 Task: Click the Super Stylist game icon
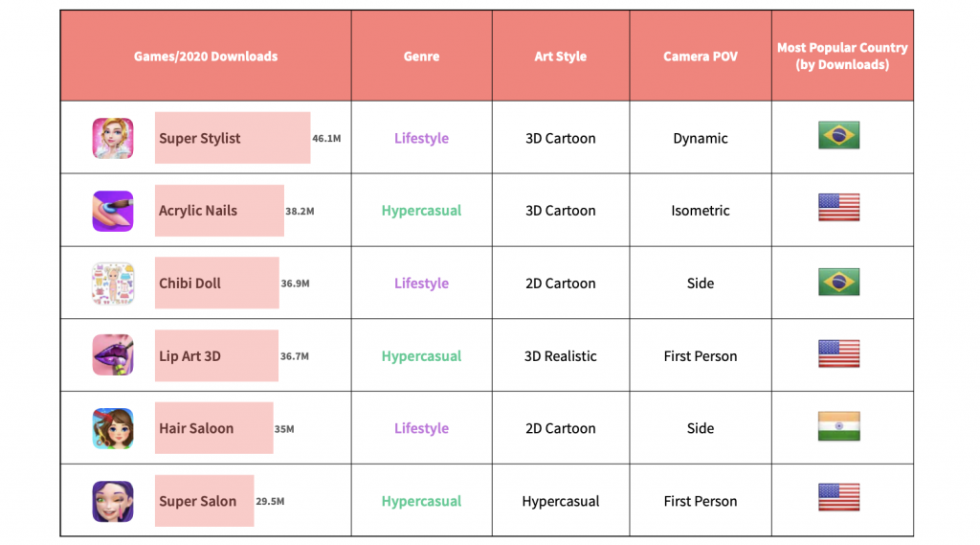click(113, 138)
